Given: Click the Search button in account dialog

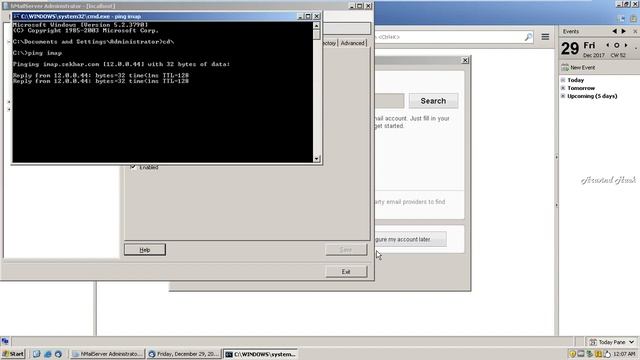Looking at the screenshot, I should (433, 101).
